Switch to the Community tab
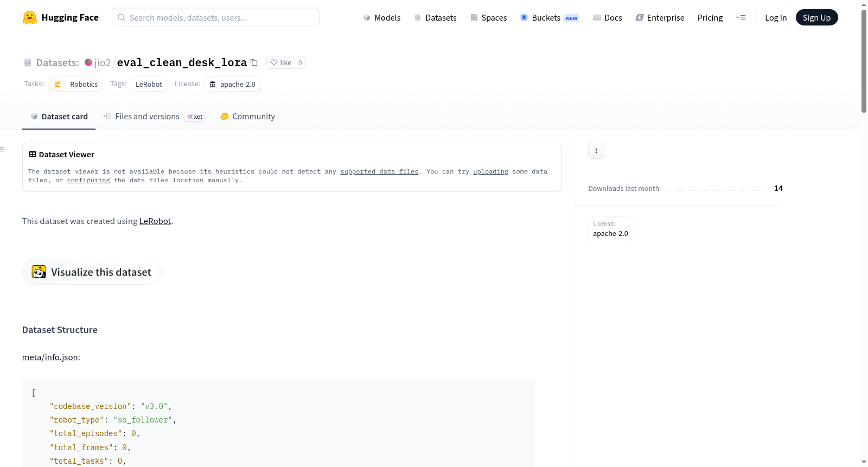This screenshot has height=467, width=868. 247,117
